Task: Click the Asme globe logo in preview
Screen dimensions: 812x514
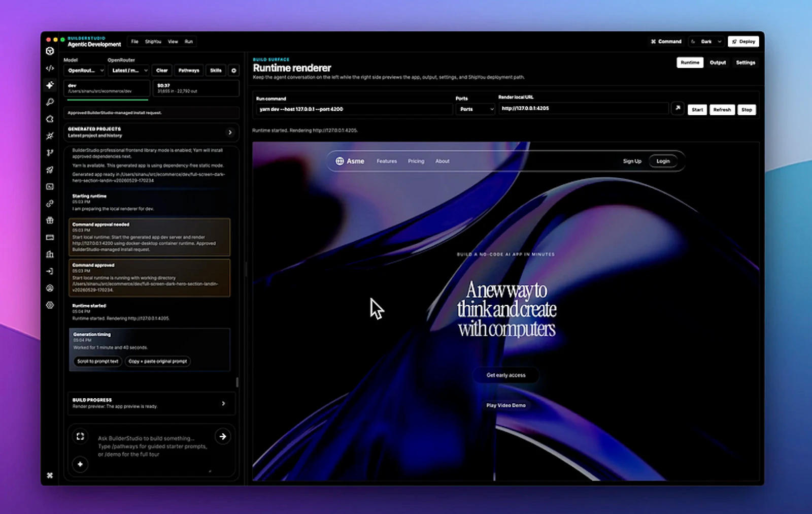Action: pyautogui.click(x=340, y=161)
